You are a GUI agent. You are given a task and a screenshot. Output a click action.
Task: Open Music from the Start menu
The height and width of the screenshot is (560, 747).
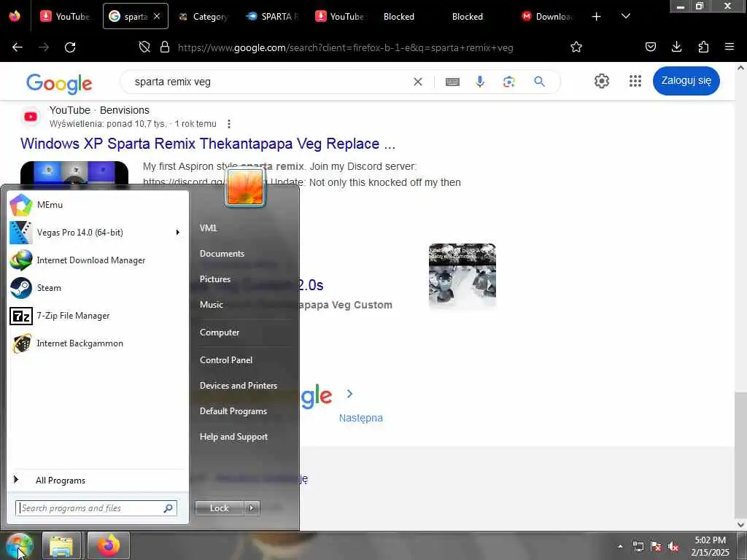click(x=211, y=305)
